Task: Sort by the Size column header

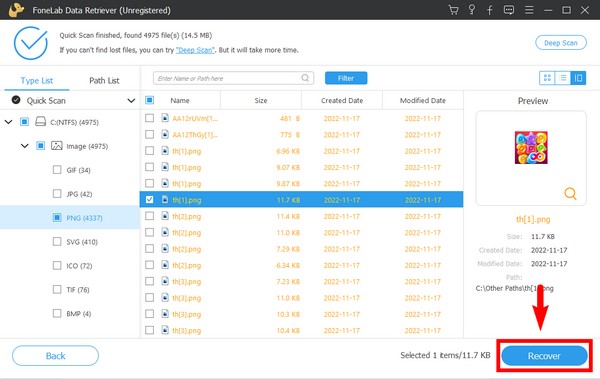Action: pos(261,100)
